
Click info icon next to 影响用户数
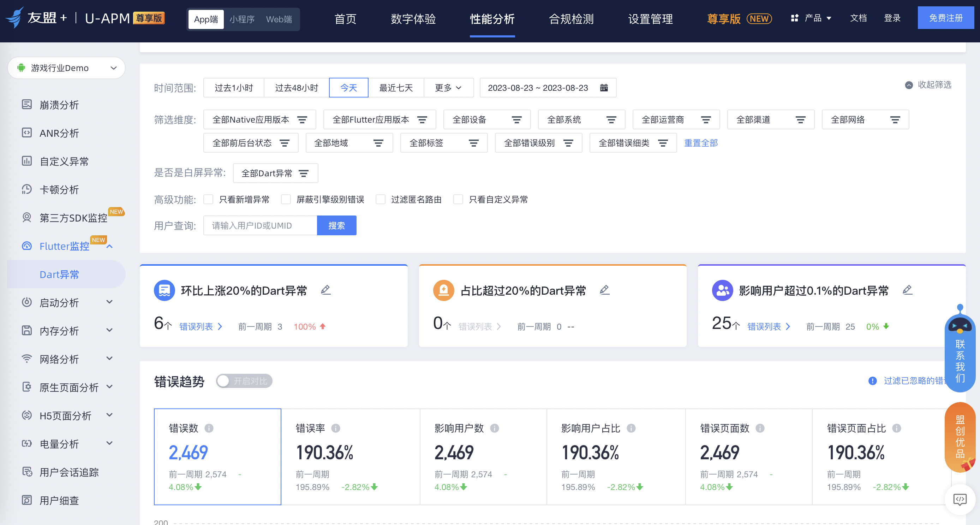[495, 428]
